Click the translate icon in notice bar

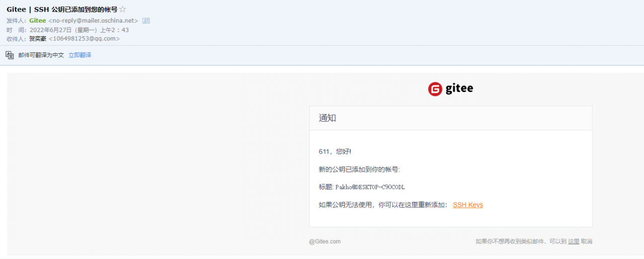click(10, 55)
